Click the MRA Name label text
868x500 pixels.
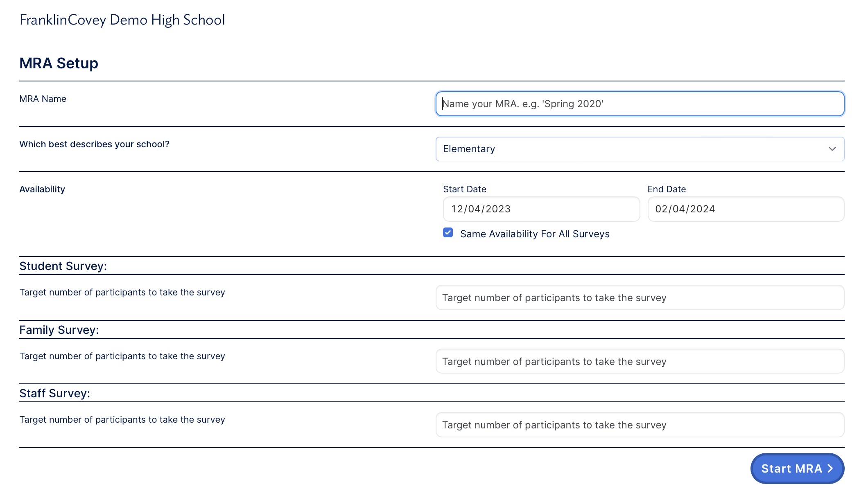(x=43, y=99)
